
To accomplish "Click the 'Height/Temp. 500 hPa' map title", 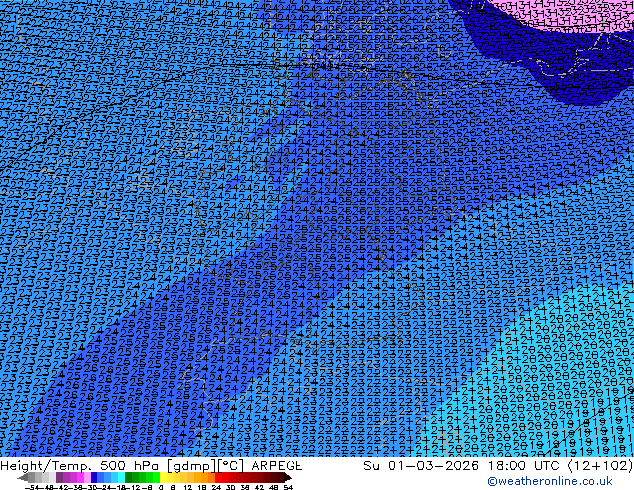I will click(x=78, y=465).
